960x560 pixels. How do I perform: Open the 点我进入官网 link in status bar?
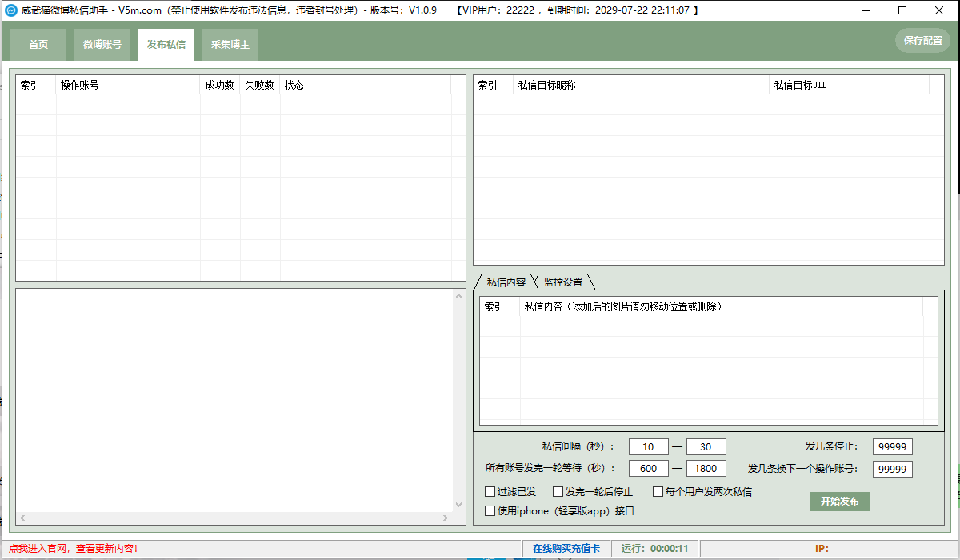pyautogui.click(x=74, y=549)
